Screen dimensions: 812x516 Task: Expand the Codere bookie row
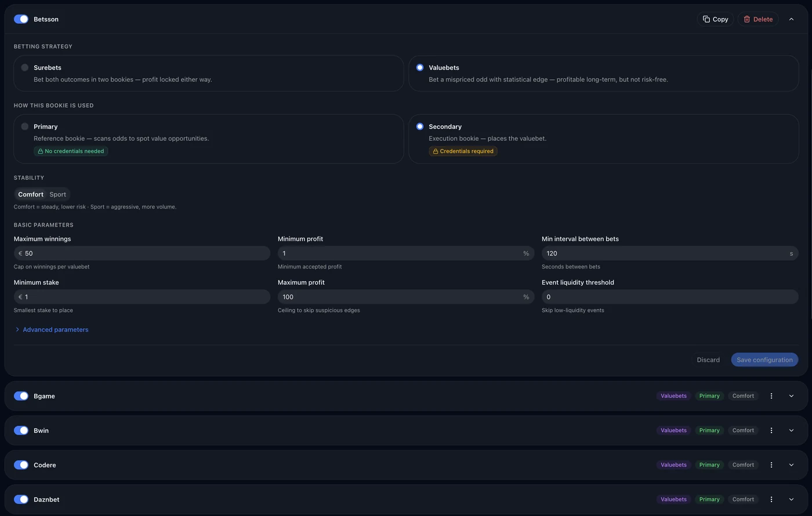click(x=791, y=465)
